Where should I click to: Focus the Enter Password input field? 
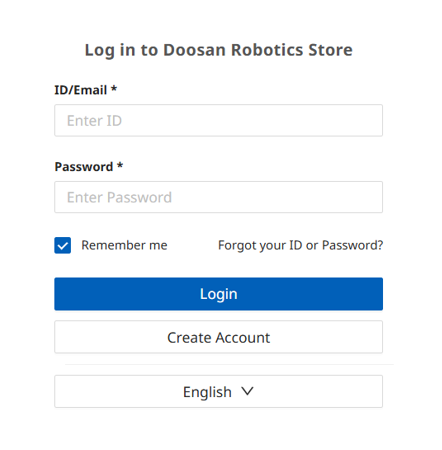(x=219, y=197)
